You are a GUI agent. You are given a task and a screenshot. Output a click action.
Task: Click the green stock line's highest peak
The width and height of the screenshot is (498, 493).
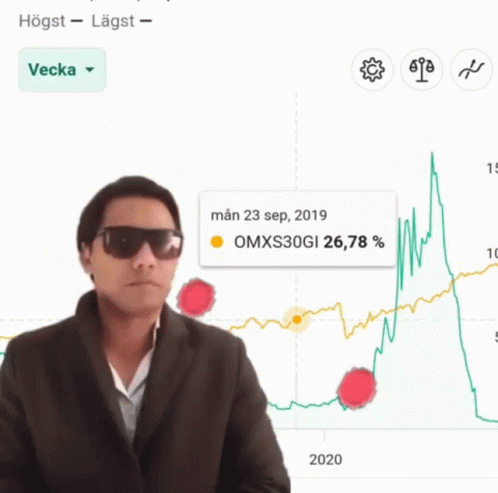pos(432,155)
